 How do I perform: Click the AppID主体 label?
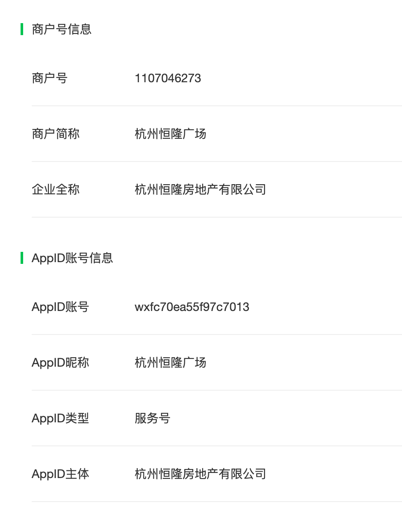pyautogui.click(x=60, y=474)
